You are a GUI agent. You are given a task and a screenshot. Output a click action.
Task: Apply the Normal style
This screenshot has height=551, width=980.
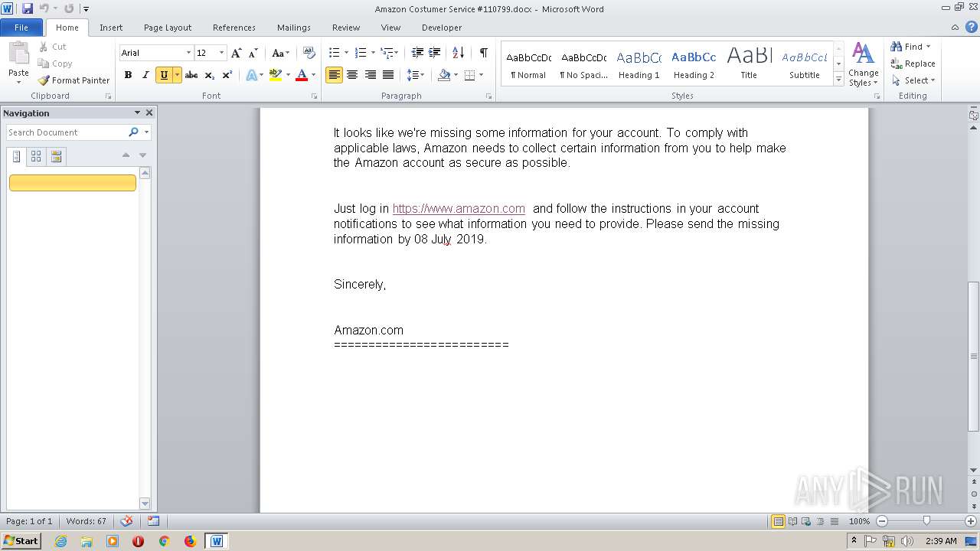pos(528,64)
